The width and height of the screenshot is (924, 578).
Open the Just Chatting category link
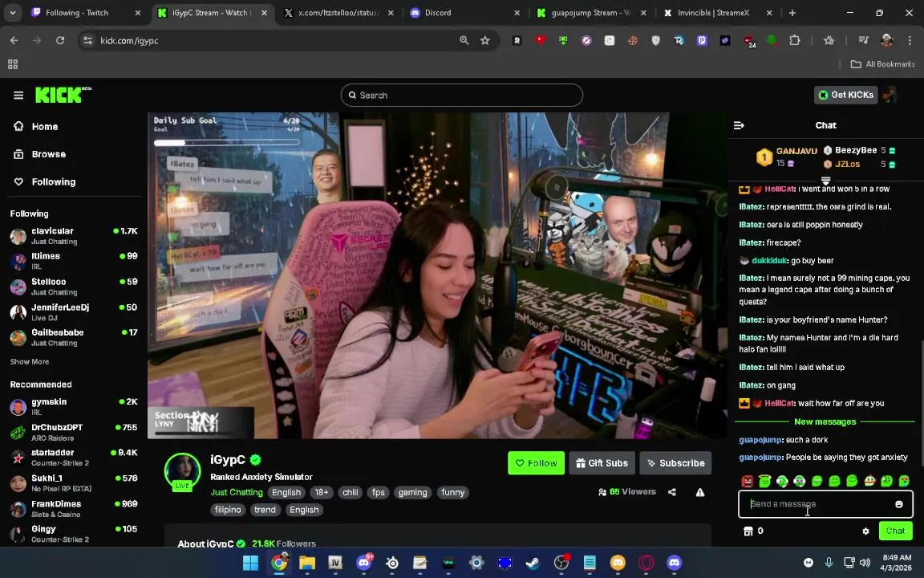[x=237, y=492]
